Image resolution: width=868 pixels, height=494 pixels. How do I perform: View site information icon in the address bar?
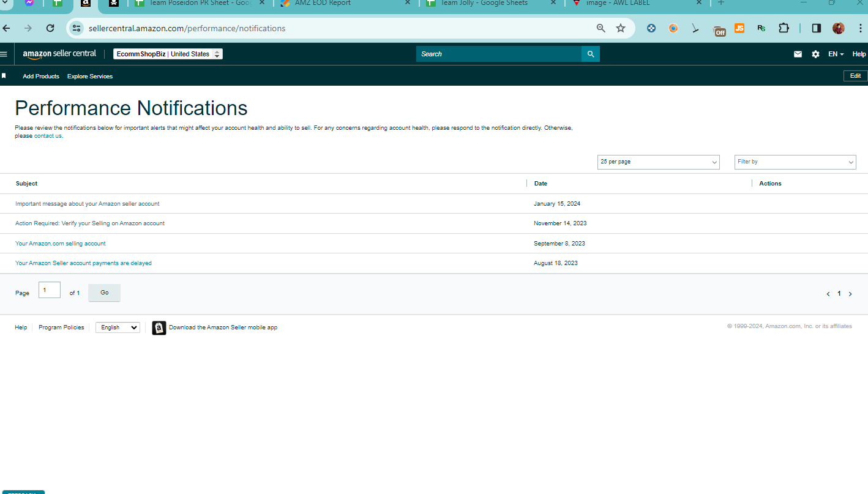[x=77, y=28]
